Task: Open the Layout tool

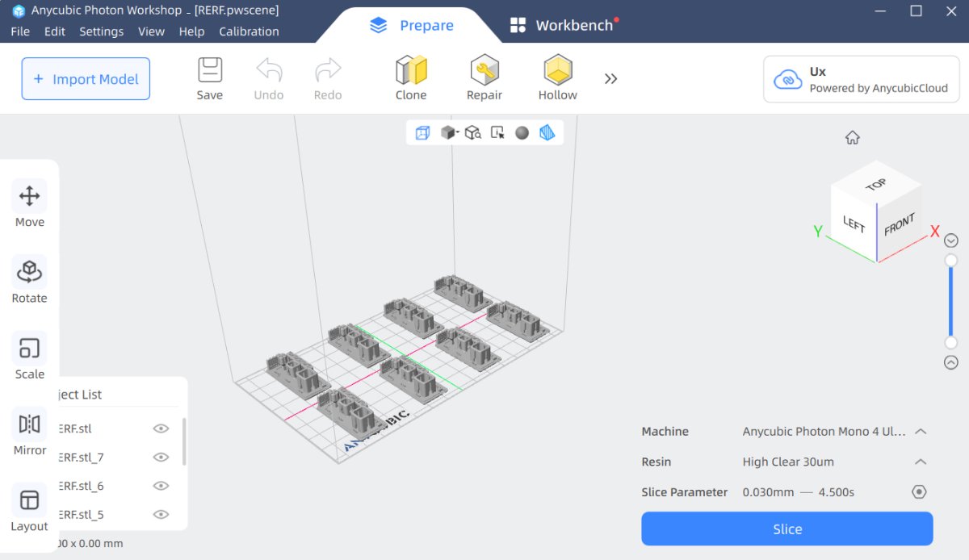Action: pyautogui.click(x=29, y=508)
